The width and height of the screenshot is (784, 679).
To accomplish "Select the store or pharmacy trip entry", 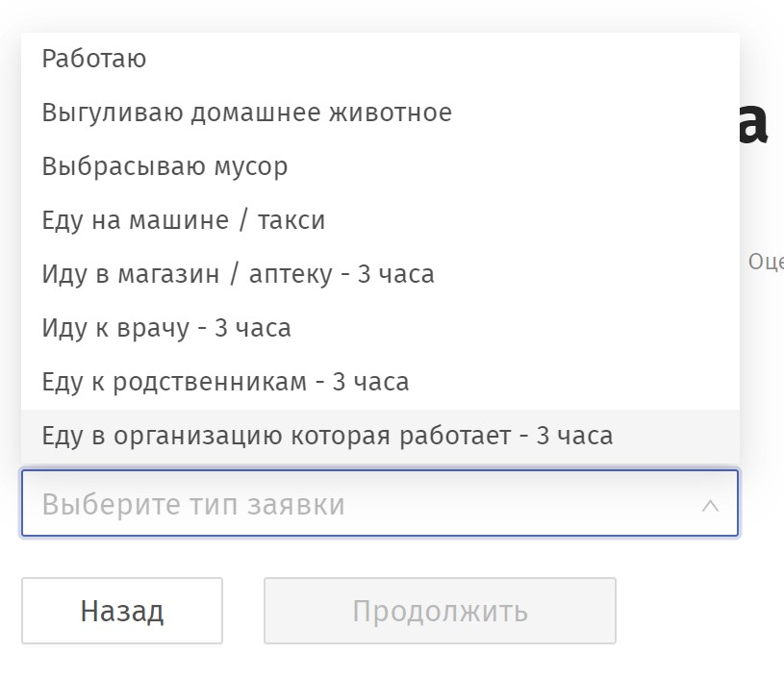I will pyautogui.click(x=238, y=274).
